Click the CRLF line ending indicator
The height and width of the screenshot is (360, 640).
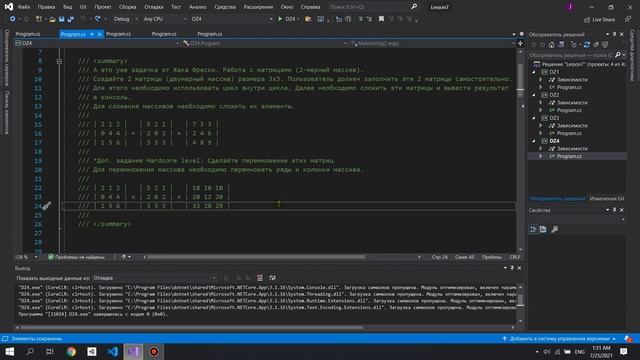coord(515,257)
